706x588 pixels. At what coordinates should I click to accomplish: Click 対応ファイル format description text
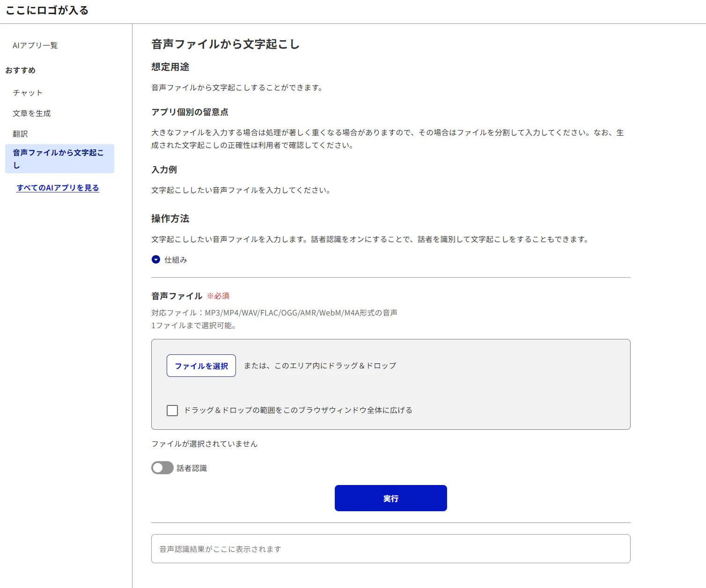pyautogui.click(x=274, y=313)
